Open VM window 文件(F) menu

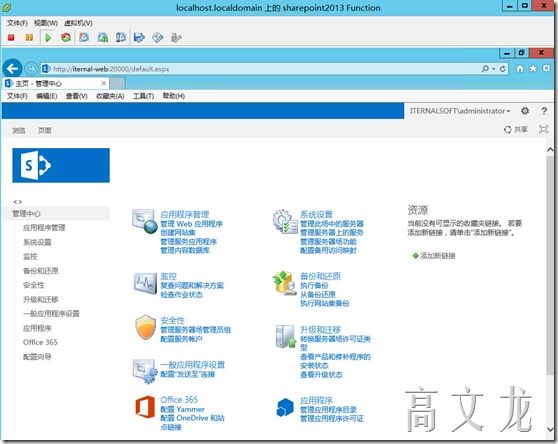pyautogui.click(x=17, y=23)
